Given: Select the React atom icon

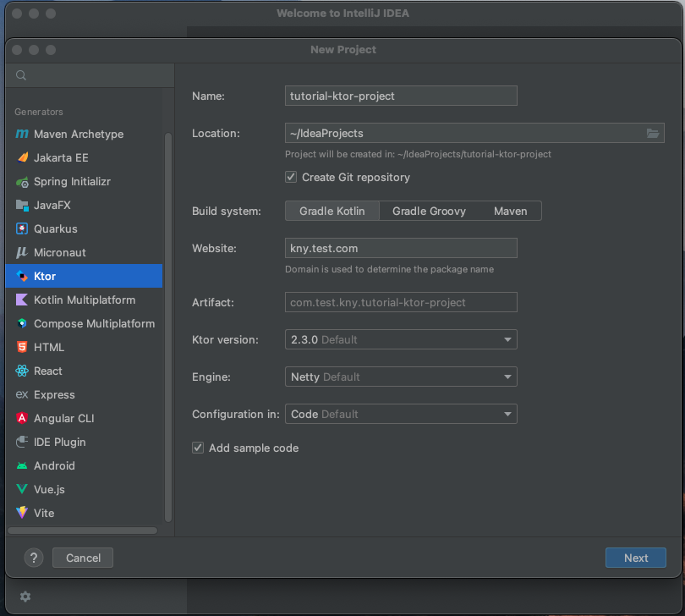Looking at the screenshot, I should pyautogui.click(x=22, y=371).
